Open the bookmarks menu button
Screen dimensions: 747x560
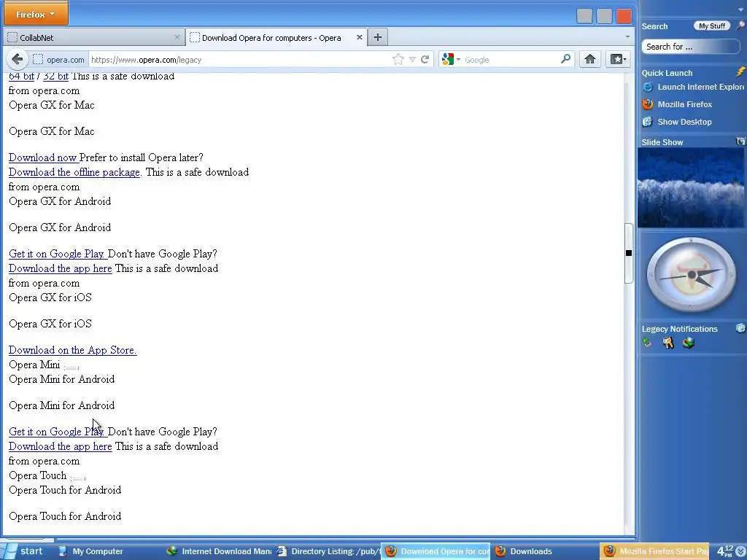click(619, 59)
